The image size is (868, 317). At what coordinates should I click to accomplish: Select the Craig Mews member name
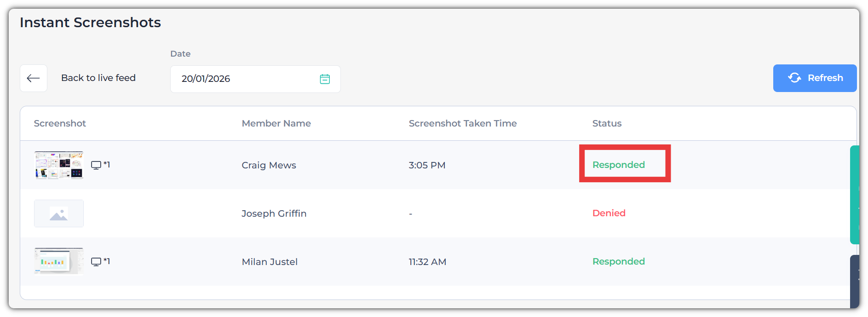[x=269, y=165]
